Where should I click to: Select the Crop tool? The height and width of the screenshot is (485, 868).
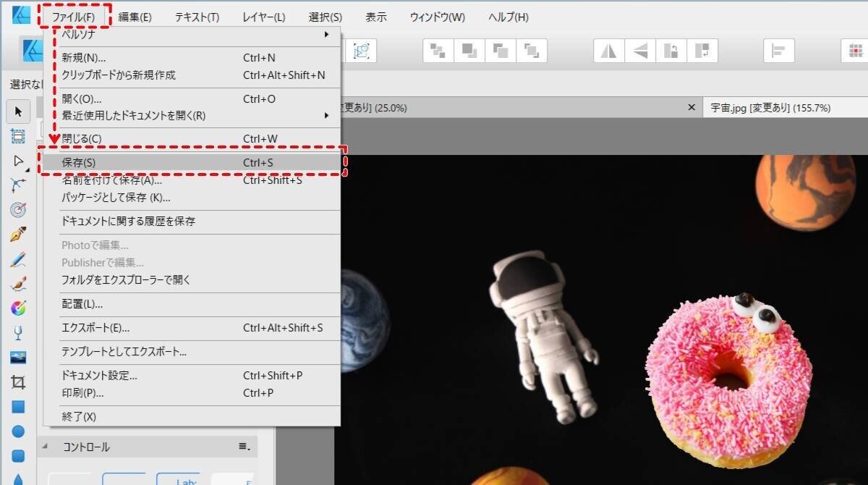pyautogui.click(x=18, y=382)
